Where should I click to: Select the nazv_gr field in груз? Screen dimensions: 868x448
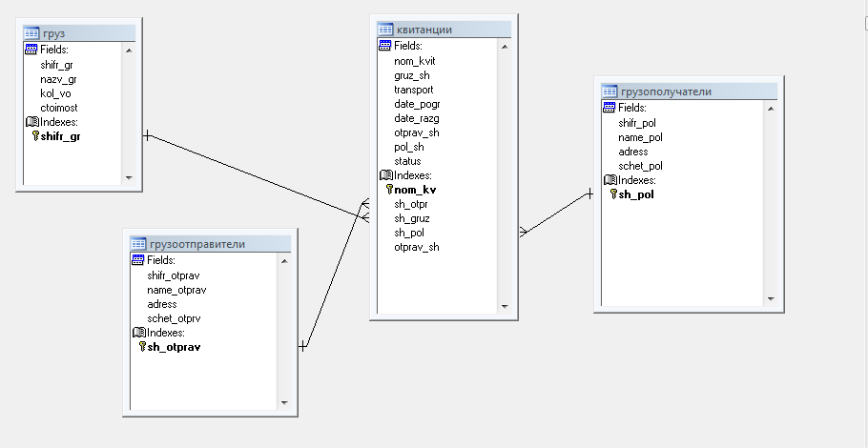click(58, 79)
